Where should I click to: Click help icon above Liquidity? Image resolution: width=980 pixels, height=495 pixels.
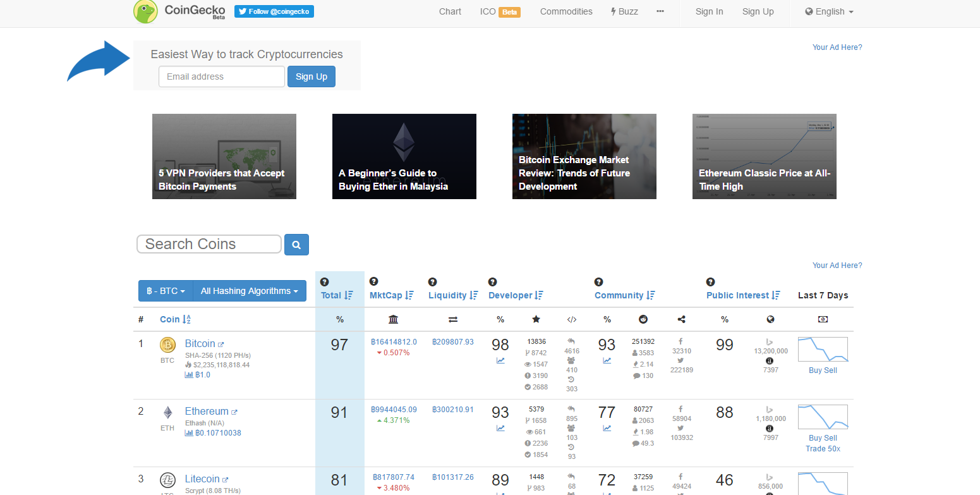click(x=432, y=282)
